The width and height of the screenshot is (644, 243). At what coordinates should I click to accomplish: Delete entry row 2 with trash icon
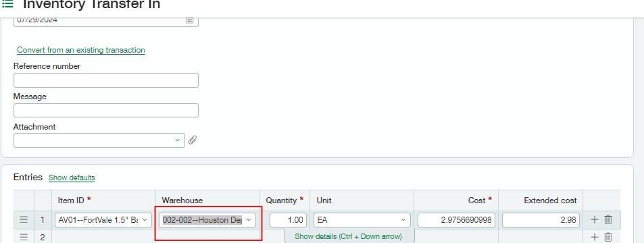(608, 237)
